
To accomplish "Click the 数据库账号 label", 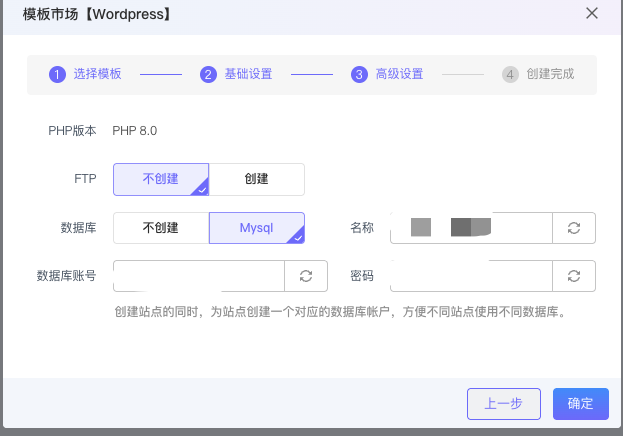I will coord(66,276).
